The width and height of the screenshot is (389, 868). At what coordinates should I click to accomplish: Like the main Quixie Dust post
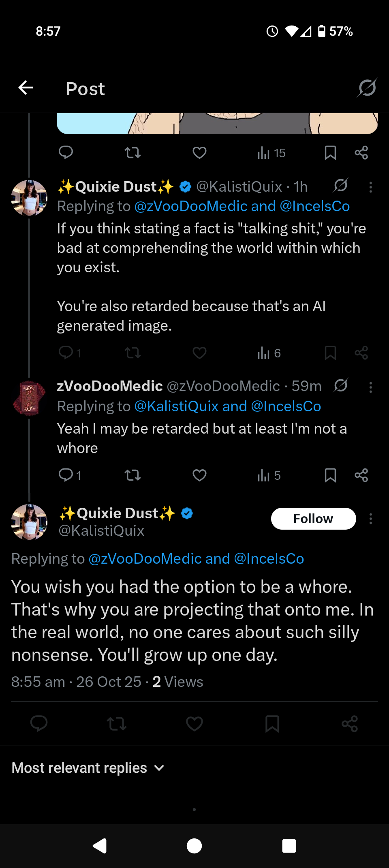pos(194,724)
